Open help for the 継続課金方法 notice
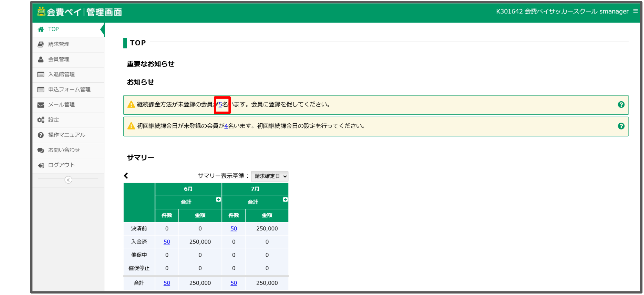 pos(622,105)
